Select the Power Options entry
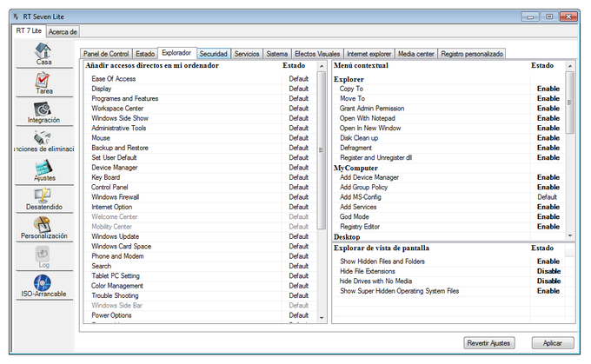Viewport: 591px width, 364px height. tap(200, 315)
